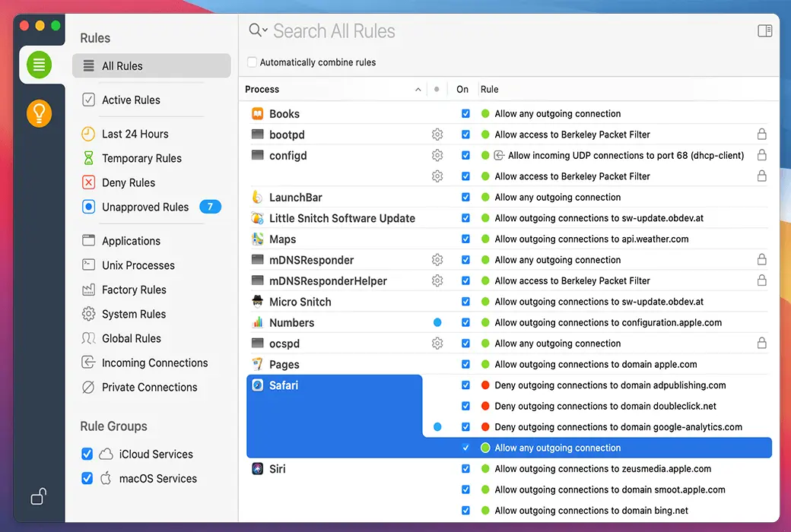Click the lock icon on bootpd rule

coord(762,134)
